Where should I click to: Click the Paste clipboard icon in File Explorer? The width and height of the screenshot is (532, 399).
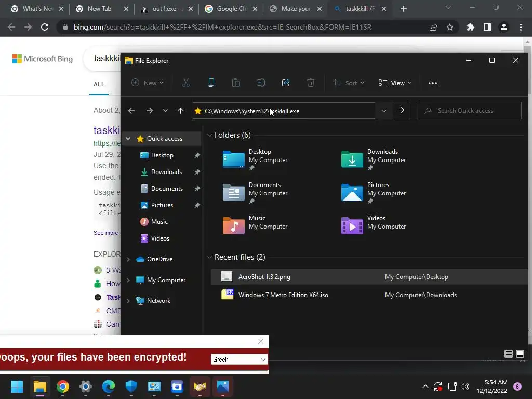point(236,83)
